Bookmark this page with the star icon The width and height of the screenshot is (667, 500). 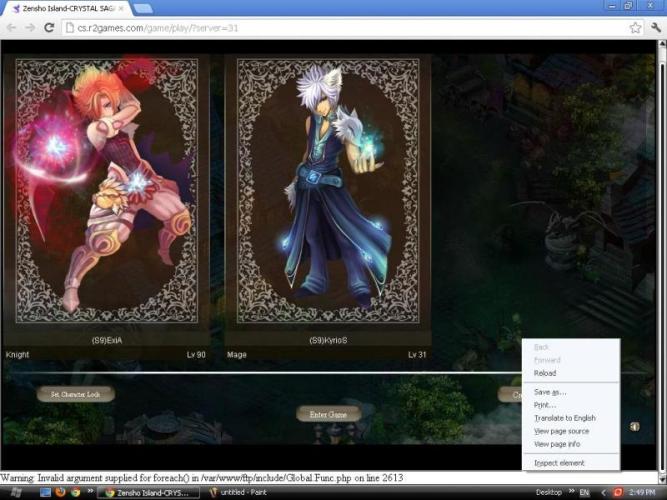click(x=635, y=28)
